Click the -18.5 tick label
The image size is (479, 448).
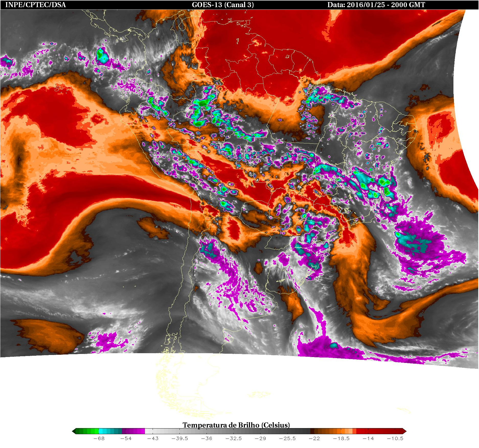click(x=341, y=439)
